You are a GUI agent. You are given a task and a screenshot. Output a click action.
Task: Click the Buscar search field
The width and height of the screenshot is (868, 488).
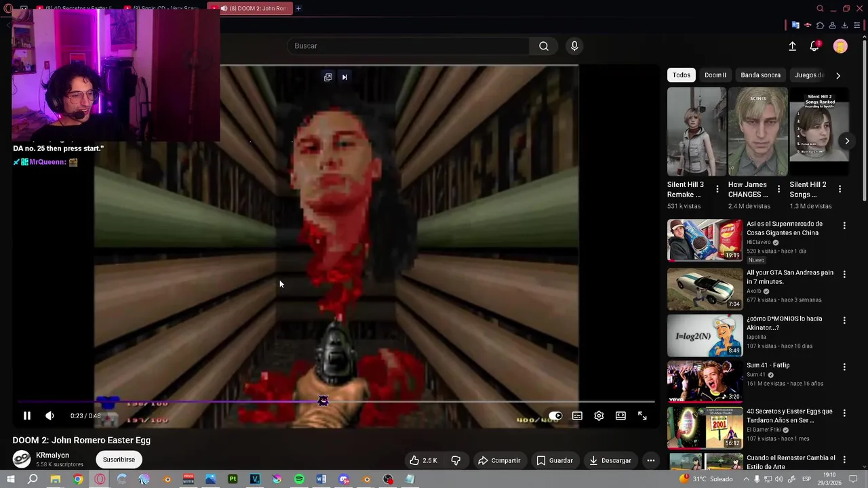[408, 46]
